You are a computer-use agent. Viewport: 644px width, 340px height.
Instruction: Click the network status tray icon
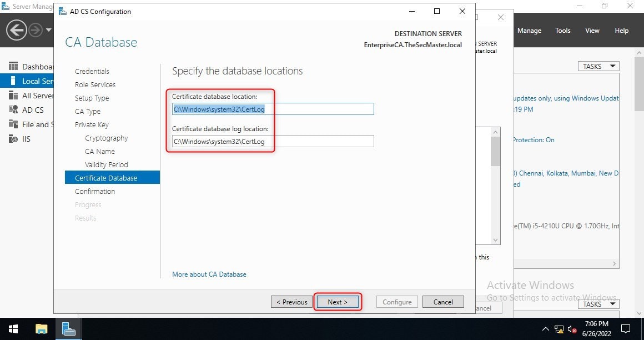click(559, 329)
